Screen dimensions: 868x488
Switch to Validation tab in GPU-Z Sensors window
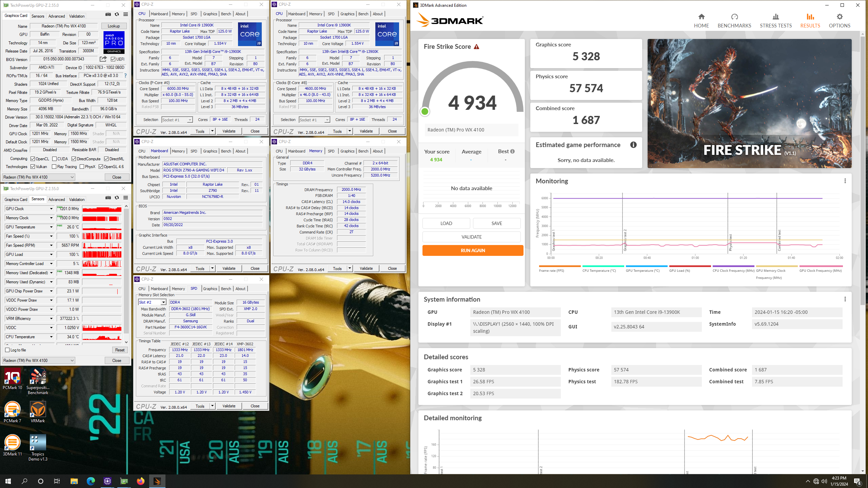point(77,200)
